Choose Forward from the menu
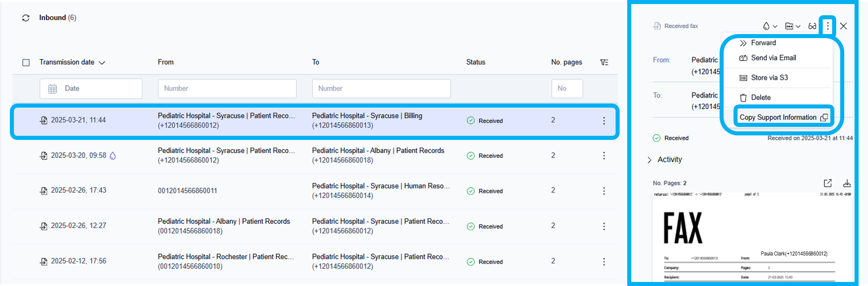Screen dimensions: 868x286 tap(763, 43)
